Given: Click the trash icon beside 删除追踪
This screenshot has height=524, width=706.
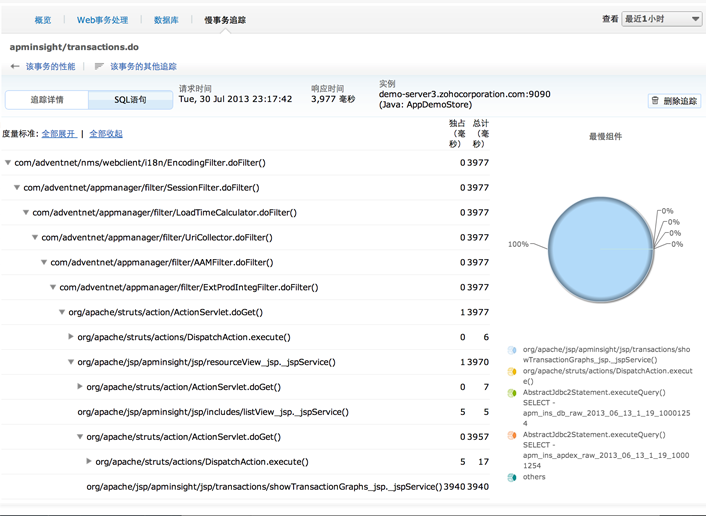Looking at the screenshot, I should (x=656, y=101).
